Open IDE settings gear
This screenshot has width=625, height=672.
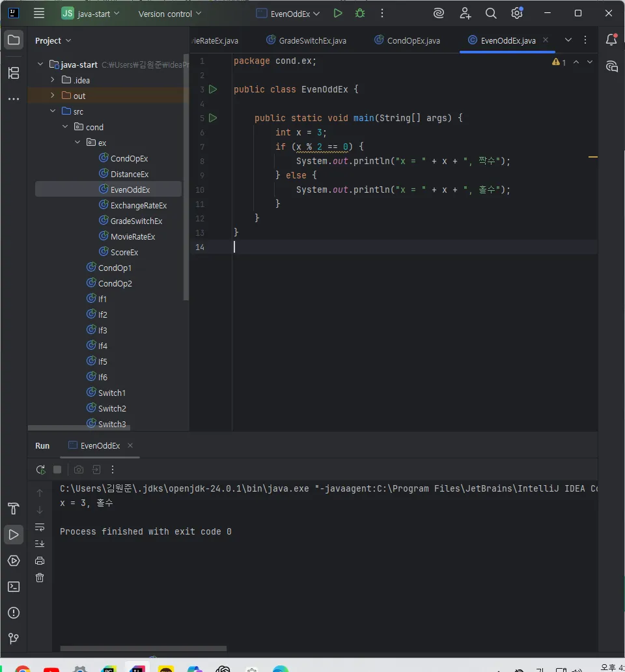coord(517,13)
